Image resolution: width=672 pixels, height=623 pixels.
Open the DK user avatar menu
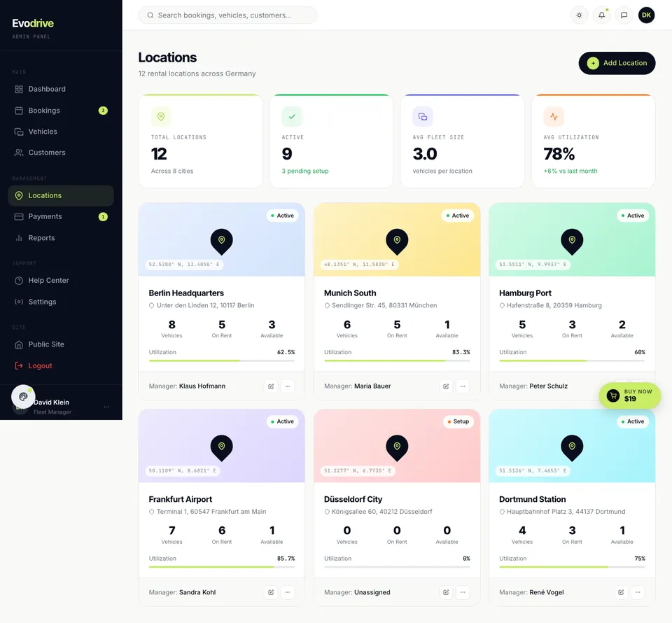[x=646, y=15]
